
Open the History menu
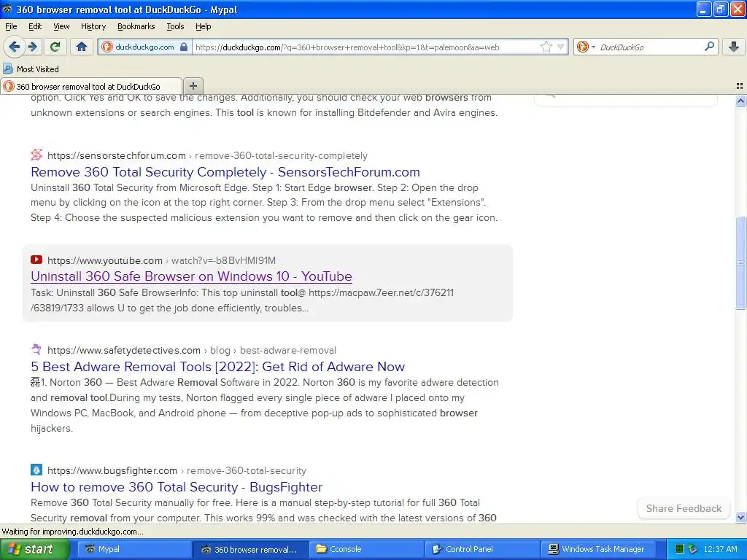coord(93,26)
